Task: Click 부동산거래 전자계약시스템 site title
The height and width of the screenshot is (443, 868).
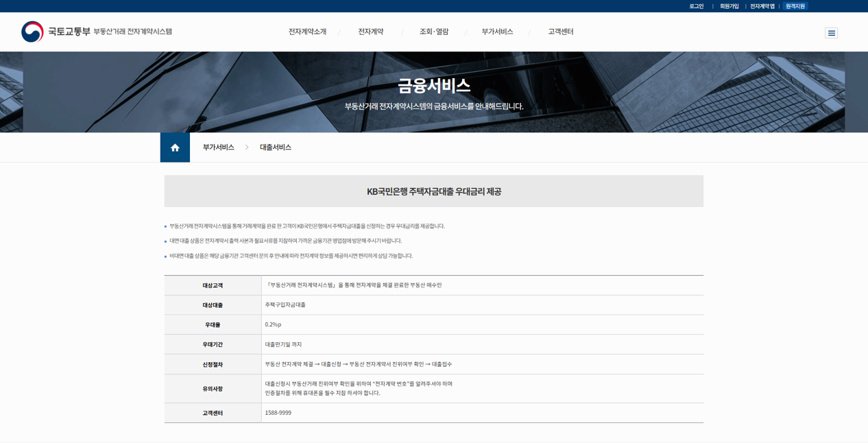Action: [x=133, y=32]
